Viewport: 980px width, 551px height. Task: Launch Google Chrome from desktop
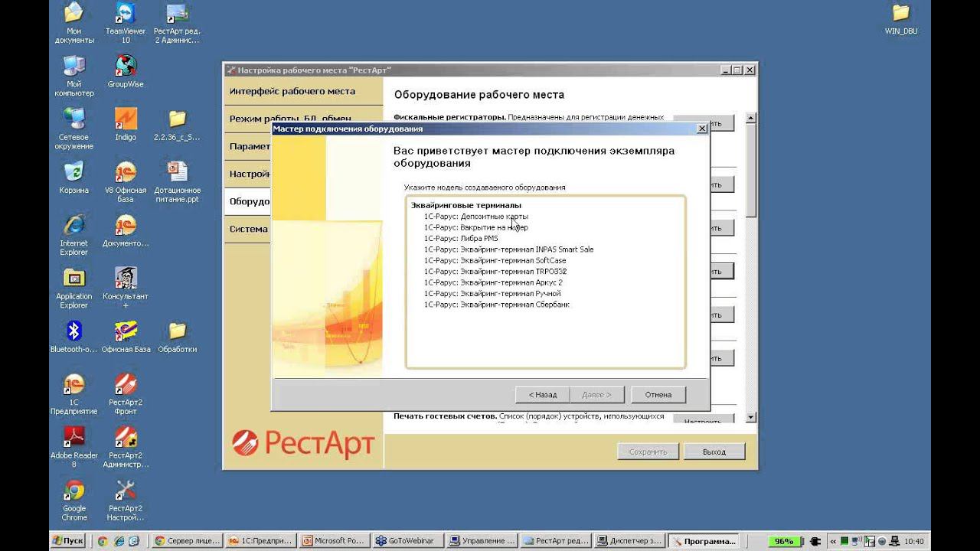tap(73, 499)
